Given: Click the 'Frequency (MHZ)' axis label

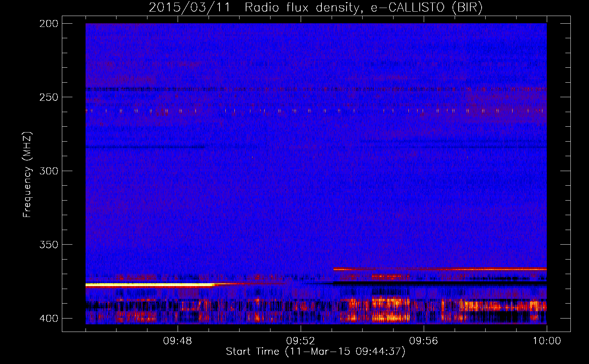Looking at the screenshot, I should (27, 174).
